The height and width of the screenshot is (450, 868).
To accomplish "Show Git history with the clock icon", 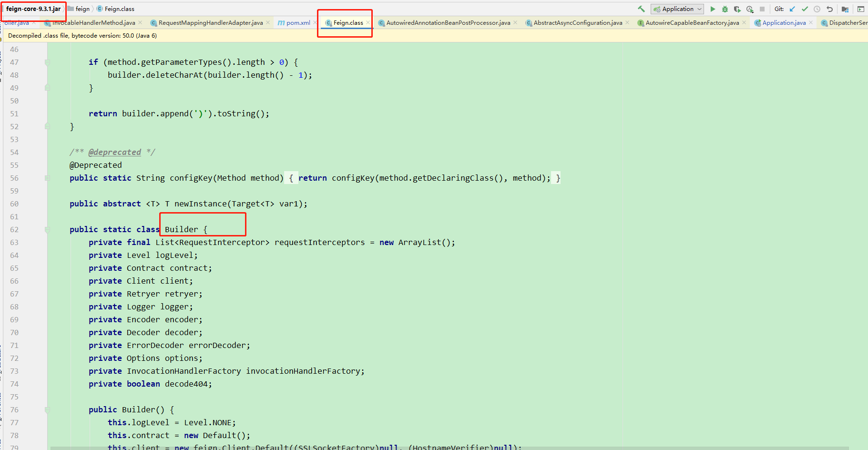I will click(x=817, y=9).
